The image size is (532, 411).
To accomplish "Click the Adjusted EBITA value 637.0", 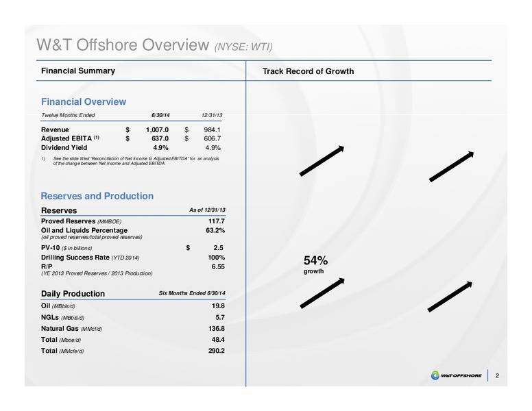I will (160, 138).
